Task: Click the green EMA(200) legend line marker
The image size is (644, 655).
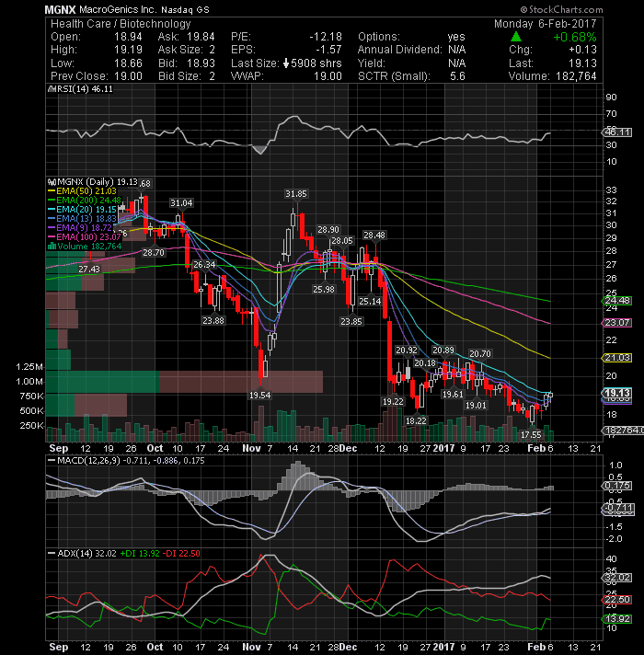Action: tap(52, 201)
